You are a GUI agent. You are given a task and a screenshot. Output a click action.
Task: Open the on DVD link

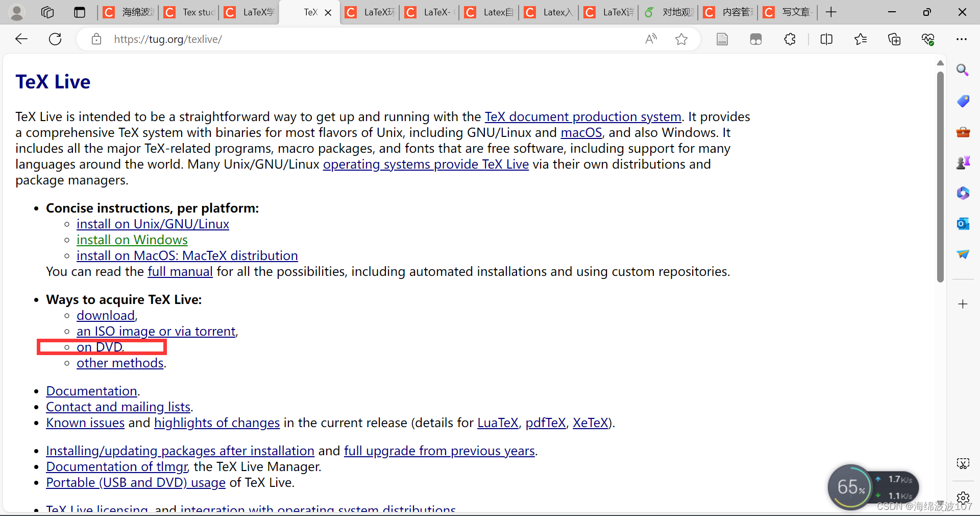(x=100, y=347)
